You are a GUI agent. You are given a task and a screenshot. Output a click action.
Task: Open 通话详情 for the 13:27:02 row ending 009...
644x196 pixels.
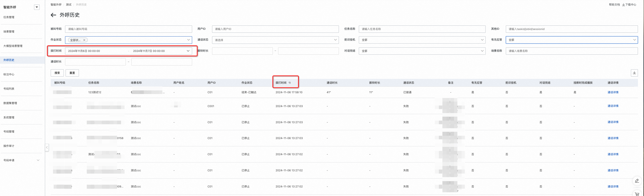coord(613,186)
